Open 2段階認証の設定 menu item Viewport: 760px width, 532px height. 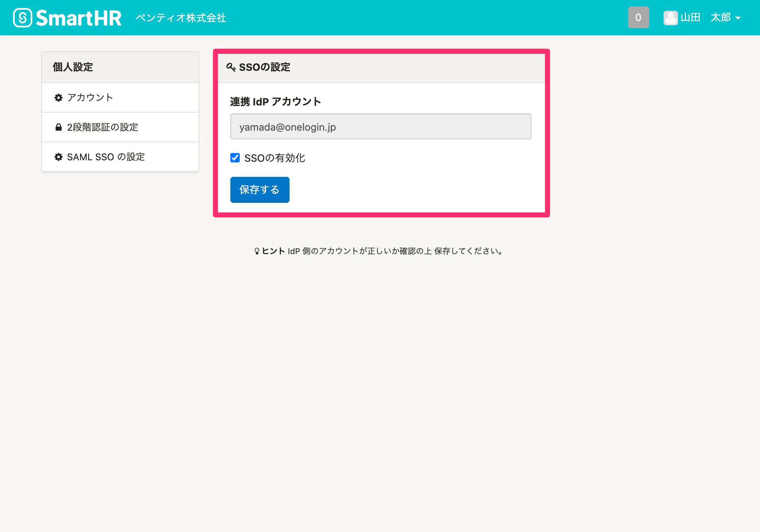point(120,127)
